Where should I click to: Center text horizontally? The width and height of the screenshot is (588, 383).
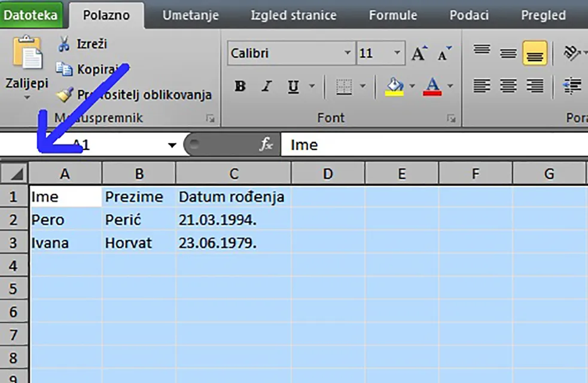click(508, 86)
